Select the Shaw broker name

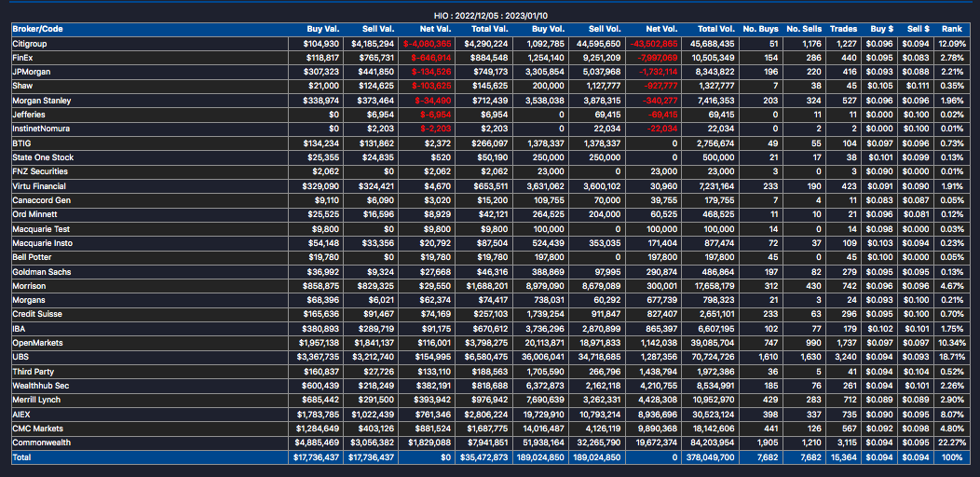click(x=21, y=87)
